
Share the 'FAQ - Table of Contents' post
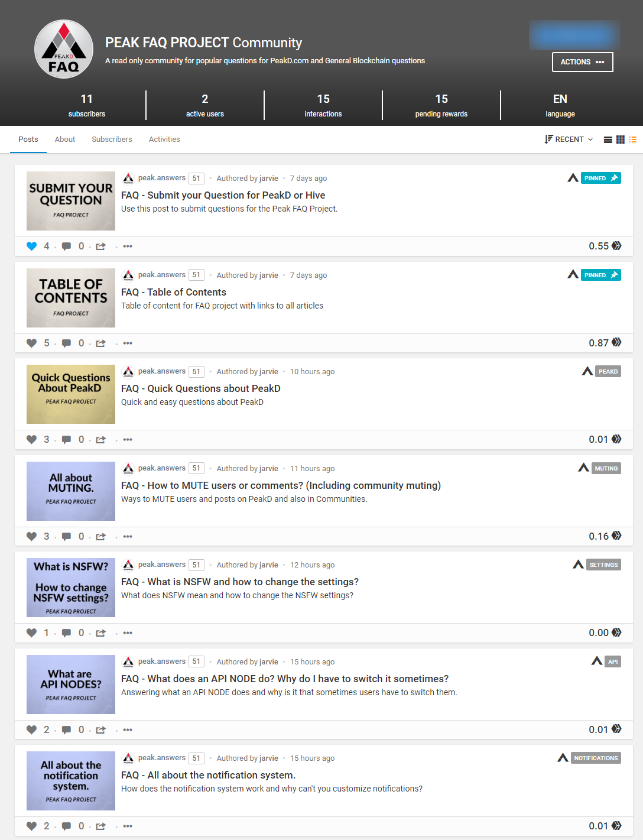(101, 343)
